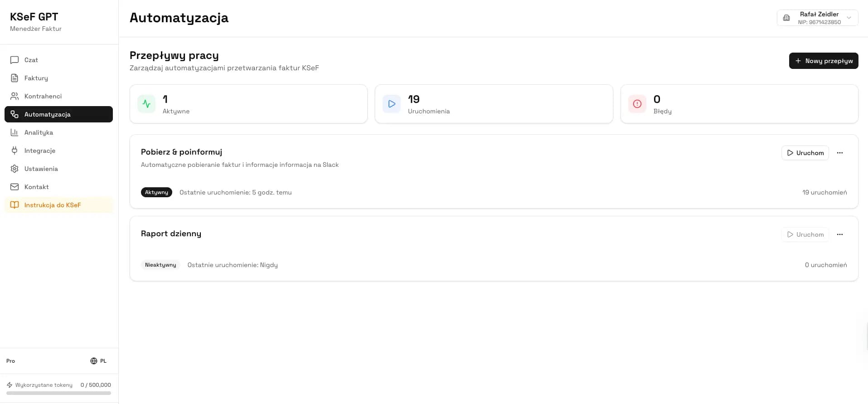868x404 pixels.
Task: Click the Integracje plug icon
Action: click(x=15, y=151)
